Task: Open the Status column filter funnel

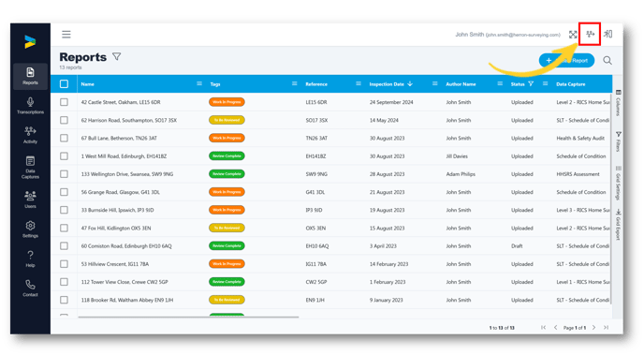Action: (x=531, y=83)
